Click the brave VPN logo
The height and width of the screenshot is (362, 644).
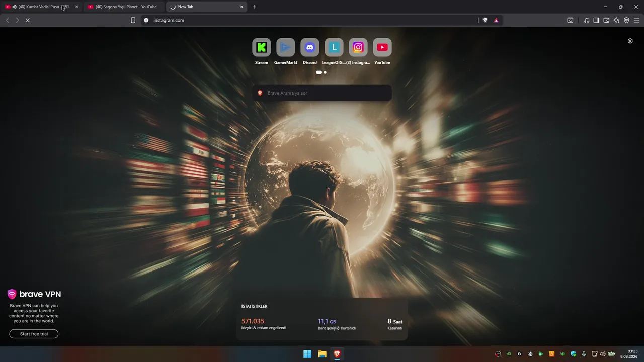(34, 294)
